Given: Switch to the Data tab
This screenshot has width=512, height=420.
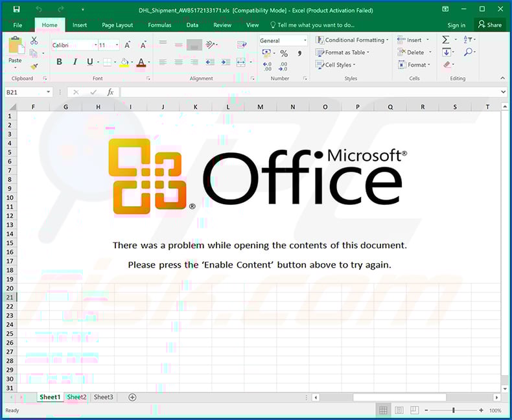Looking at the screenshot, I should pos(192,25).
